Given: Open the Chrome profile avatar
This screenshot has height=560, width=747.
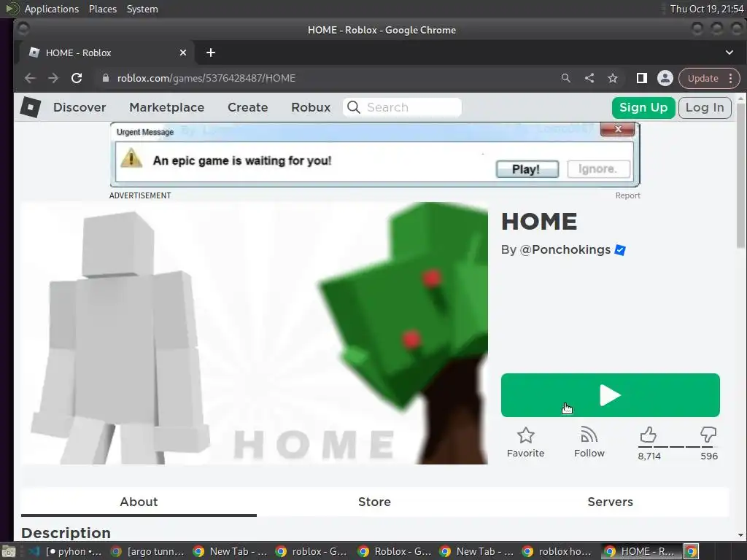Looking at the screenshot, I should (665, 78).
